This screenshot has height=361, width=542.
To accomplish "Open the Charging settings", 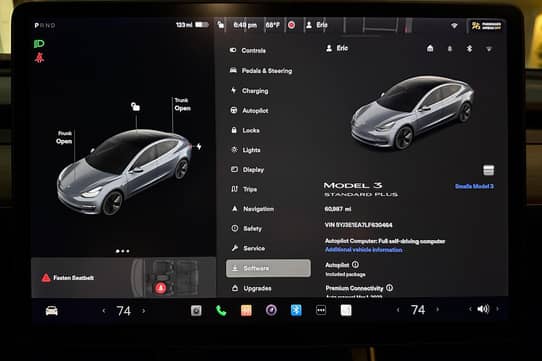I will pyautogui.click(x=249, y=91).
